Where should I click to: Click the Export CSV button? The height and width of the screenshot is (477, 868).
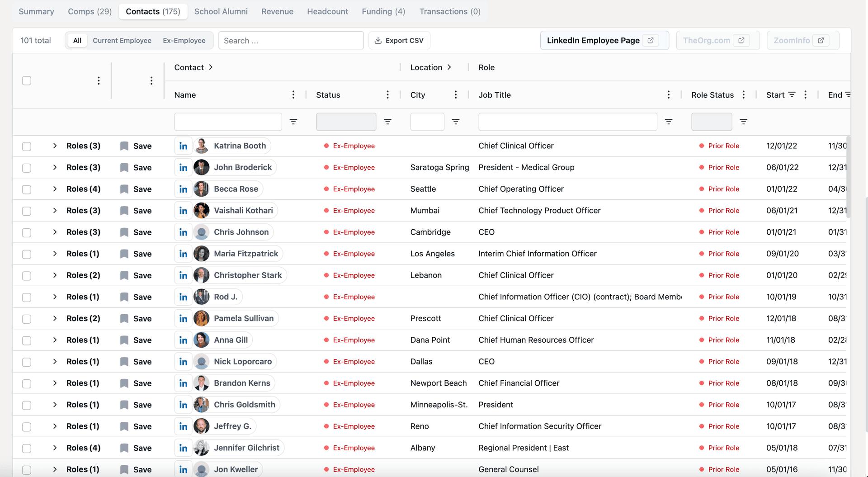(399, 41)
